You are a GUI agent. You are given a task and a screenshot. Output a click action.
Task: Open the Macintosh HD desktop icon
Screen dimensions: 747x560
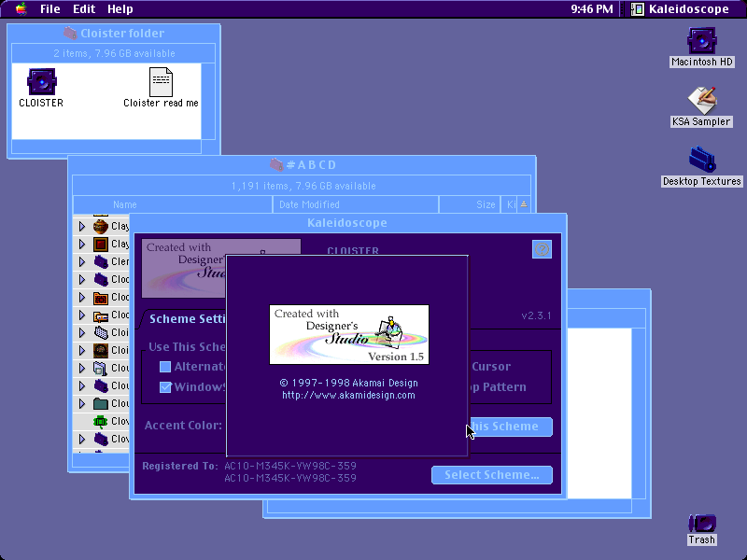tap(701, 40)
